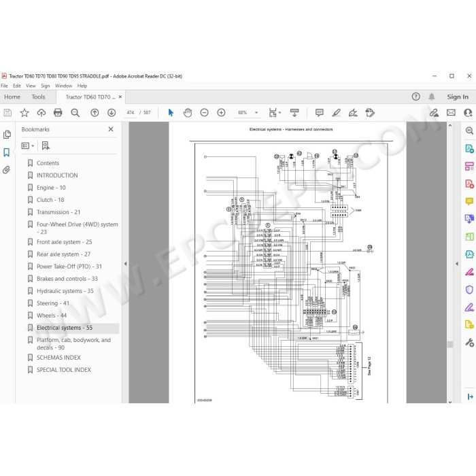The image size is (476, 476).
Task: Switch to the Tools tab
Action: click(x=38, y=97)
